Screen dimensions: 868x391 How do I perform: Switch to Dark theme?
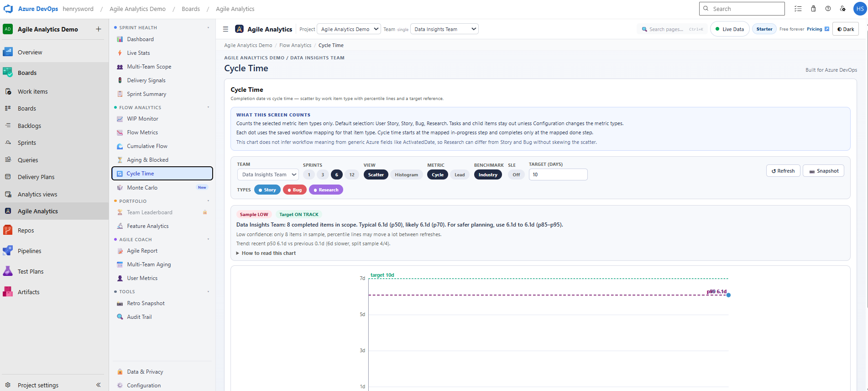(x=846, y=29)
